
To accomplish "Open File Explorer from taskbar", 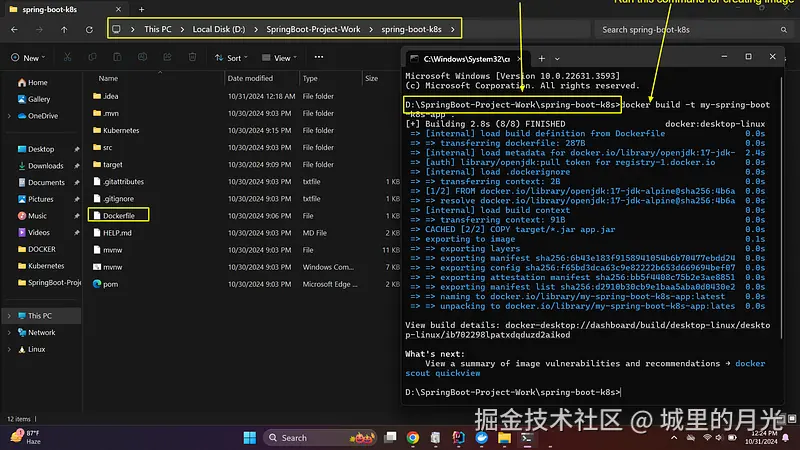I will pyautogui.click(x=505, y=438).
